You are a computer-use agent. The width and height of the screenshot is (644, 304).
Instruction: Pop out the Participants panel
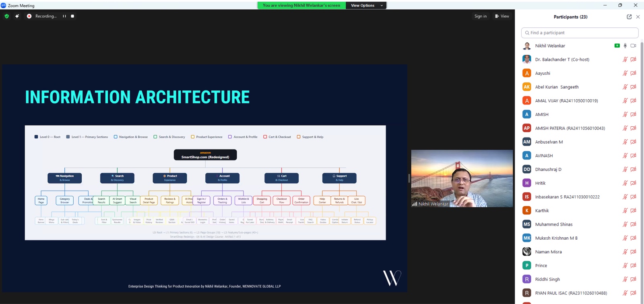[x=629, y=17]
